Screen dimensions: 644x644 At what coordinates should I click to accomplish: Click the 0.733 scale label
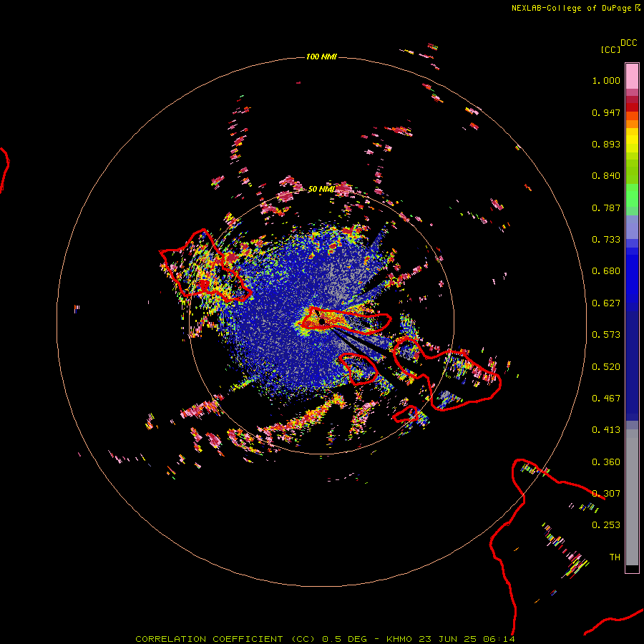coord(606,240)
